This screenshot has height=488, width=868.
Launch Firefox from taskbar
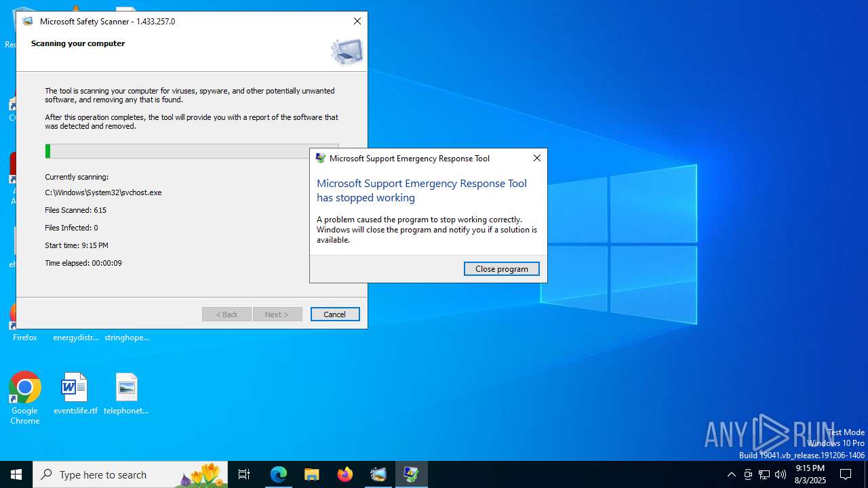tap(345, 474)
